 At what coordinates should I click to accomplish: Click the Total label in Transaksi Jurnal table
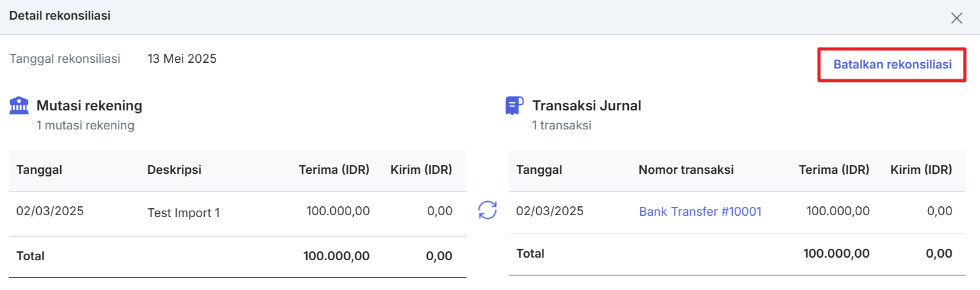(x=531, y=253)
